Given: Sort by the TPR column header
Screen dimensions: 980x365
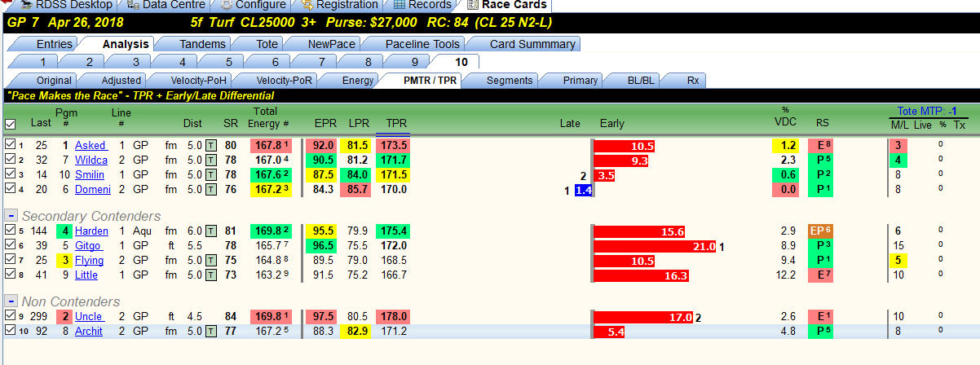Looking at the screenshot, I should [x=396, y=124].
